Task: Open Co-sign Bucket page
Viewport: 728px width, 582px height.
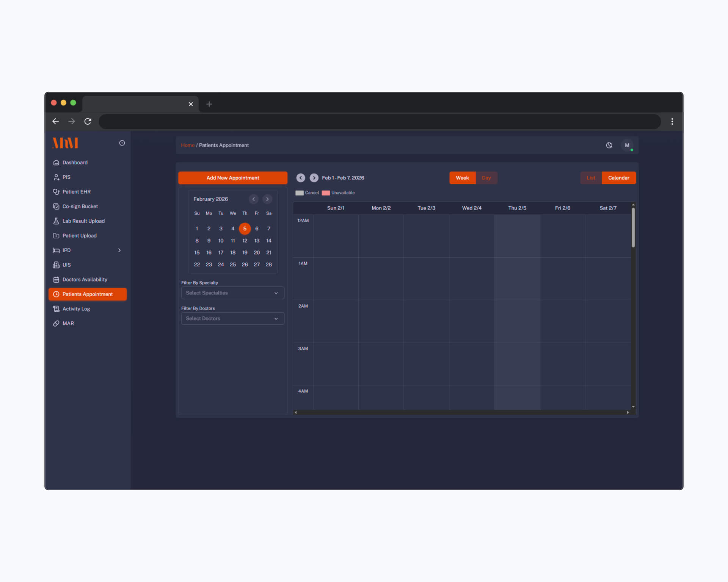Action: tap(80, 207)
